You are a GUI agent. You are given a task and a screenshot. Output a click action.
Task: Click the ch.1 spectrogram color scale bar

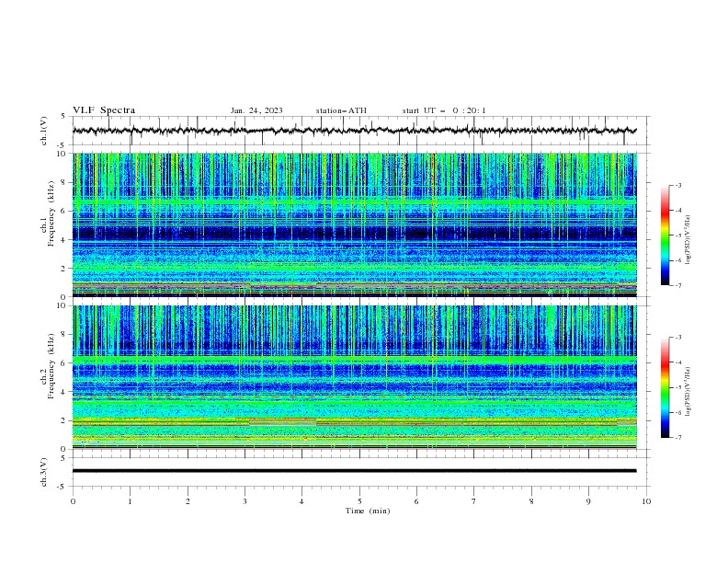(x=665, y=236)
